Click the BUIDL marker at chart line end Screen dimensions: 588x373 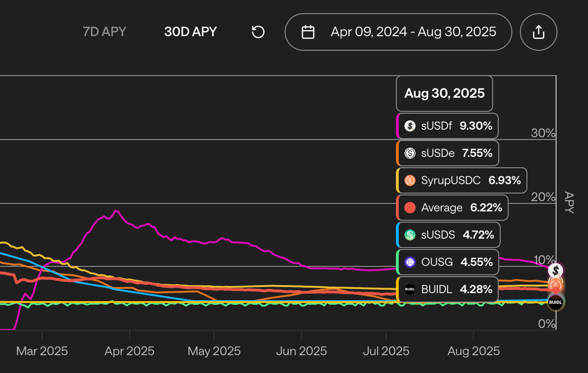coord(556,303)
